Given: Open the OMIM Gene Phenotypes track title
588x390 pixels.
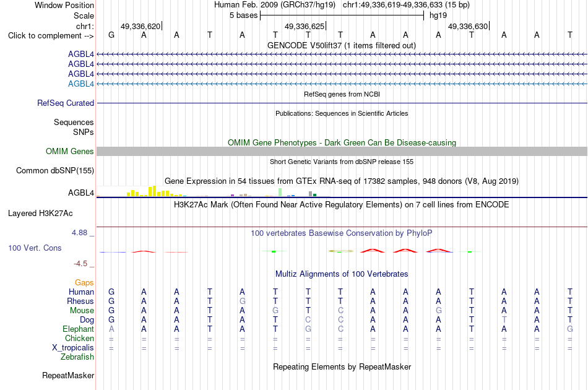Looking at the screenshot, I should (x=342, y=142).
